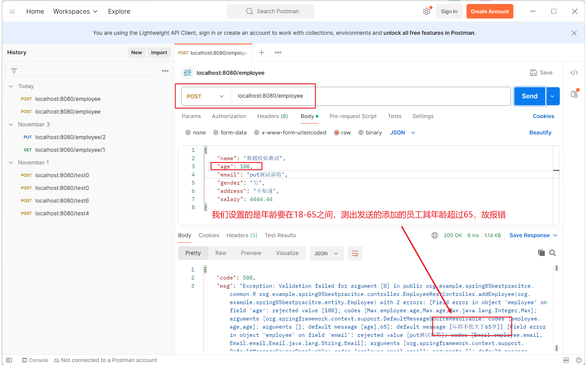Viewport: 588px width, 365px height.
Task: Open the Console panel
Action: point(35,360)
